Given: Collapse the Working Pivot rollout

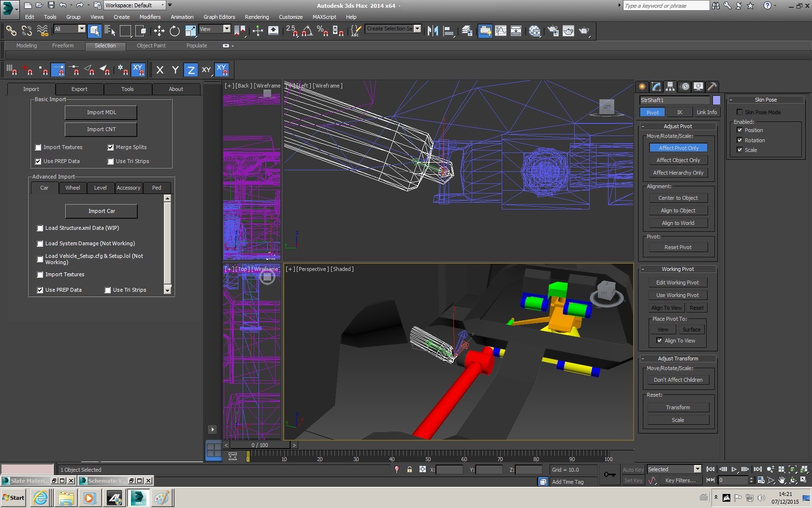Looking at the screenshot, I should 677,269.
